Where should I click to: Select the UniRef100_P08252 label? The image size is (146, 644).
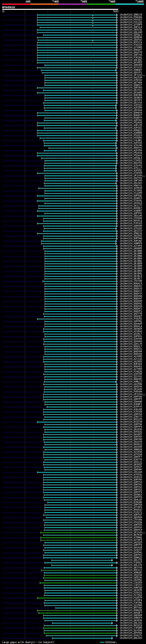coord(131,319)
